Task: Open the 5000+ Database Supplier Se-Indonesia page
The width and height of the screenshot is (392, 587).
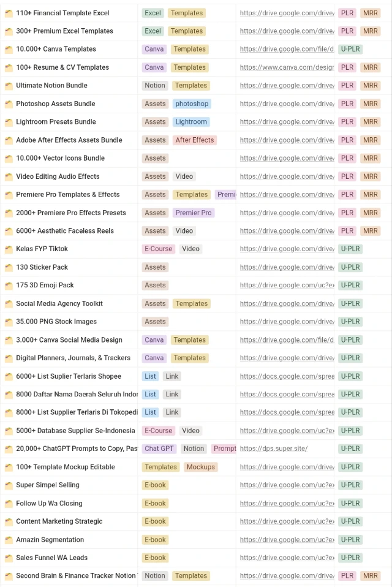Action: point(75,431)
